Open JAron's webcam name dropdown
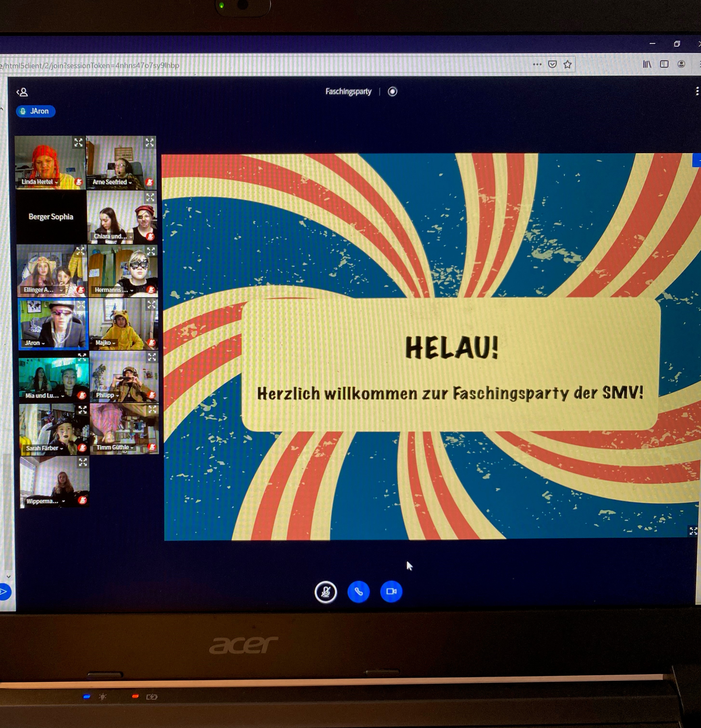The width and height of the screenshot is (701, 728). pyautogui.click(x=34, y=343)
